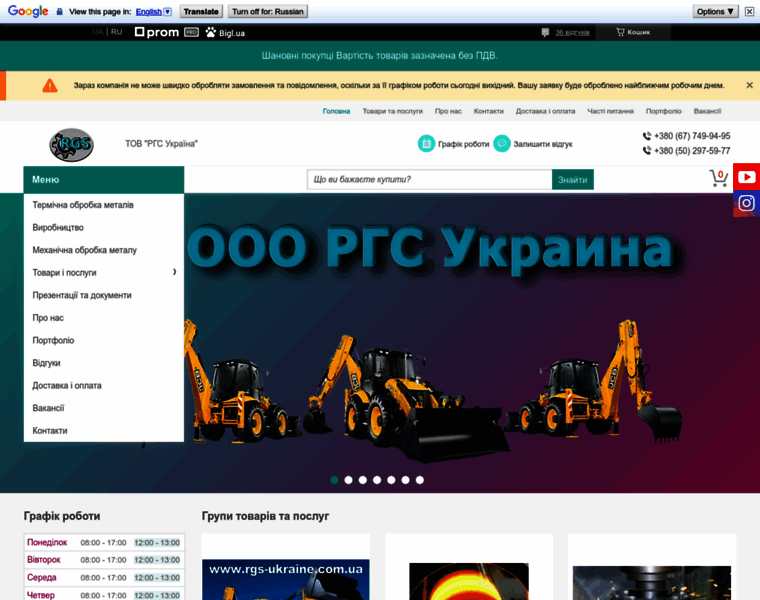Select the last carousel slide dot
The width and height of the screenshot is (760, 600).
pyautogui.click(x=420, y=480)
